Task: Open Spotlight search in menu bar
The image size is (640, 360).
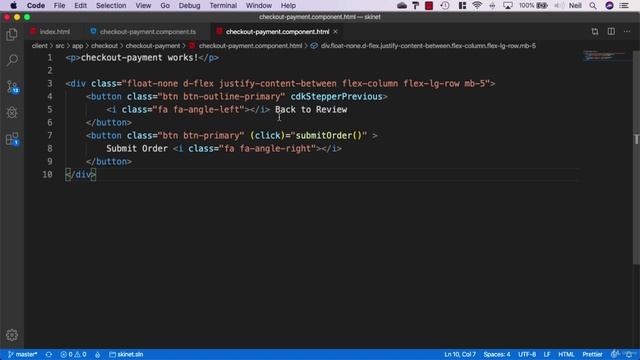Action: pyautogui.click(x=593, y=5)
